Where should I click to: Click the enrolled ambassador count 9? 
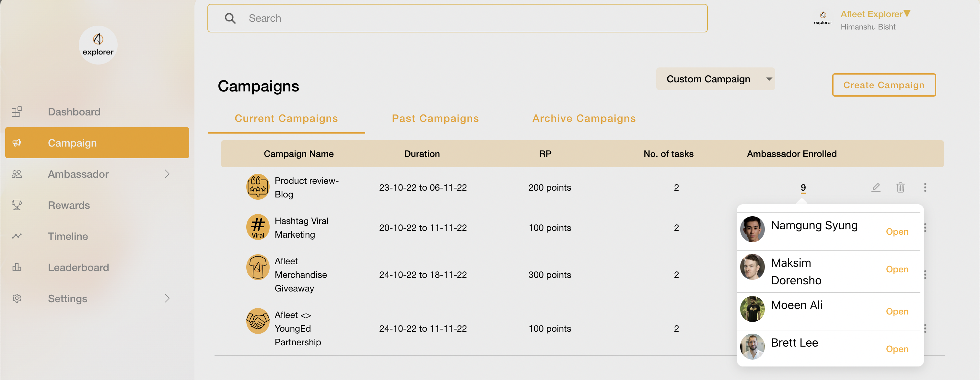pos(803,187)
